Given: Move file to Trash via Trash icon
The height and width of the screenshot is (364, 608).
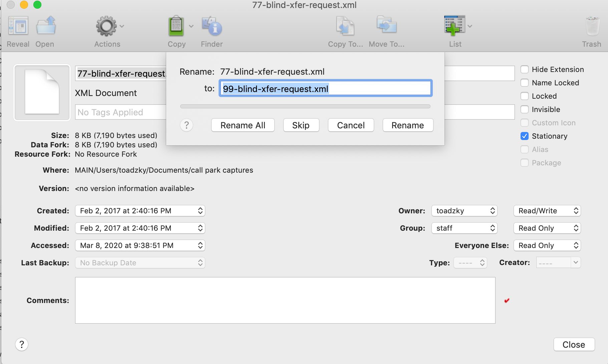Looking at the screenshot, I should [591, 27].
